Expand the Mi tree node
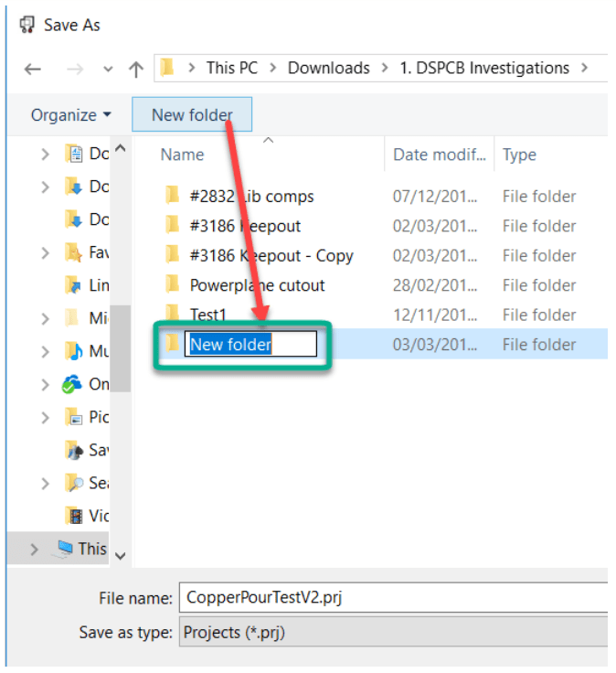This screenshot has height=673, width=616. 46,319
